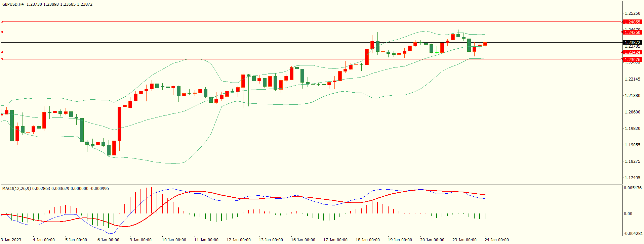This screenshot has height=244, width=644.
Task: Click the MACD(12,26,9) indicator label
Action: tap(16, 189)
